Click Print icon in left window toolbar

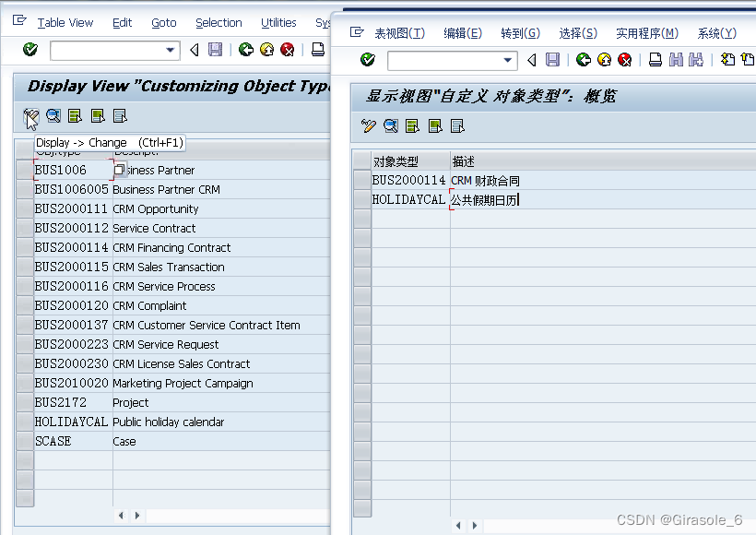coord(318,49)
